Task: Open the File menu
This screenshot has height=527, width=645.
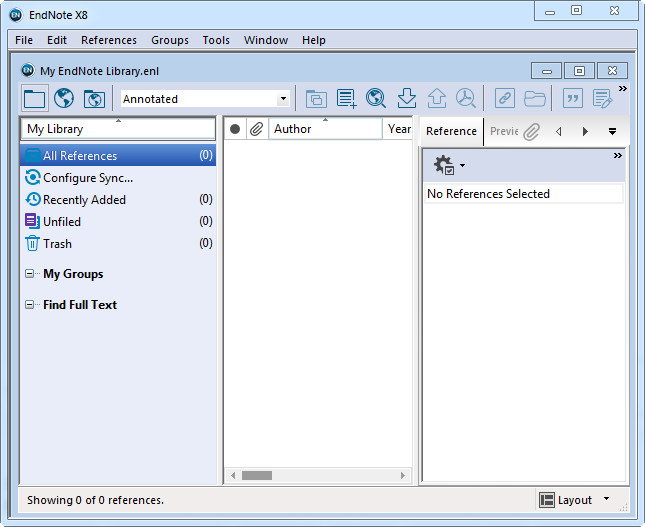Action: tap(24, 40)
